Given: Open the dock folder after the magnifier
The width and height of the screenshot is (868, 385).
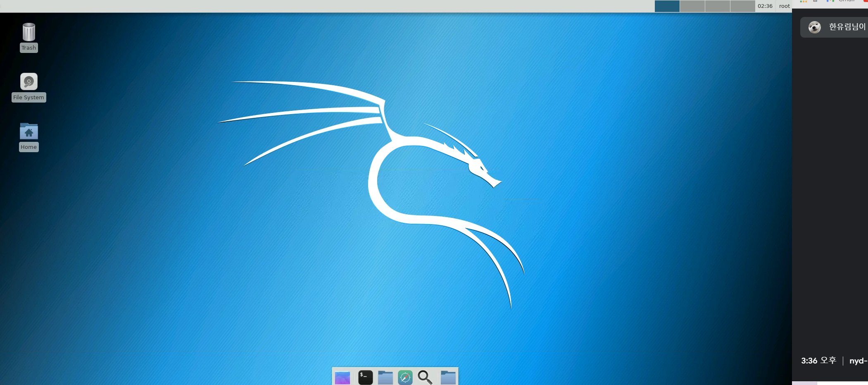Looking at the screenshot, I should click(x=448, y=377).
